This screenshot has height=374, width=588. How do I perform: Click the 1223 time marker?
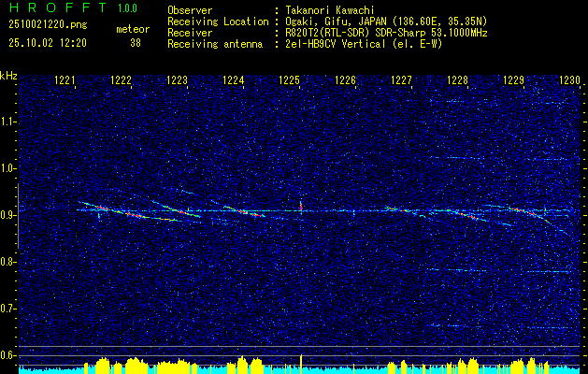click(177, 80)
